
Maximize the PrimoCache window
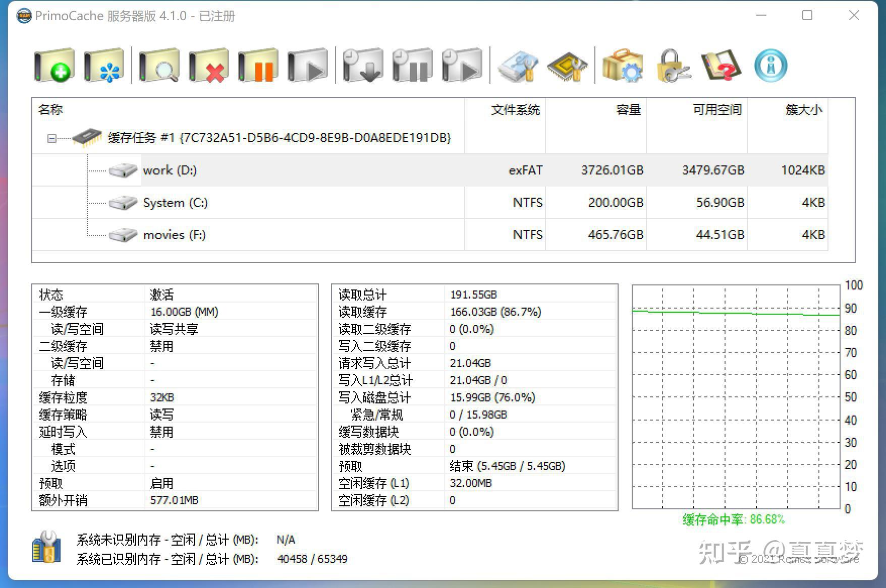pyautogui.click(x=807, y=16)
